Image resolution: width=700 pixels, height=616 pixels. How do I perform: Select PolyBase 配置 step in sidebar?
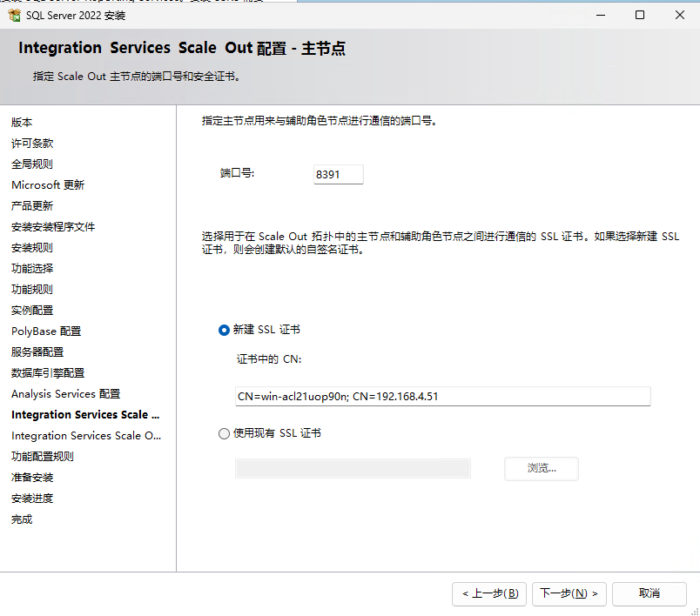46,331
